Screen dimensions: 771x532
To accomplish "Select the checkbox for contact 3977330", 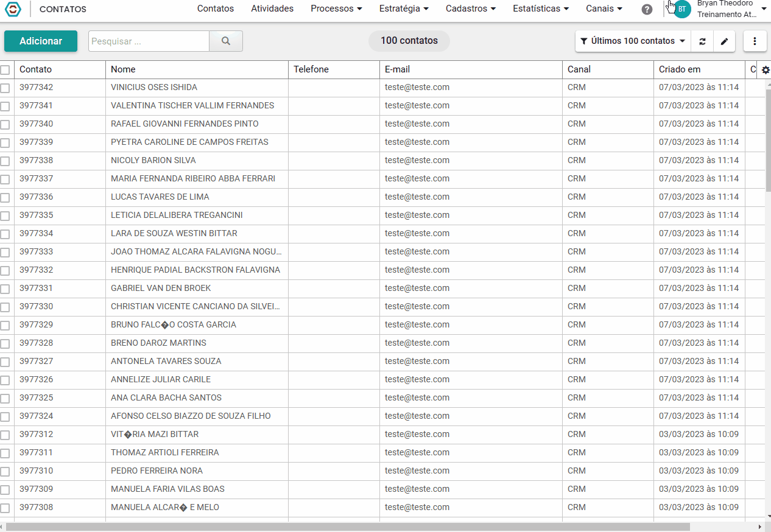I will click(x=5, y=307).
